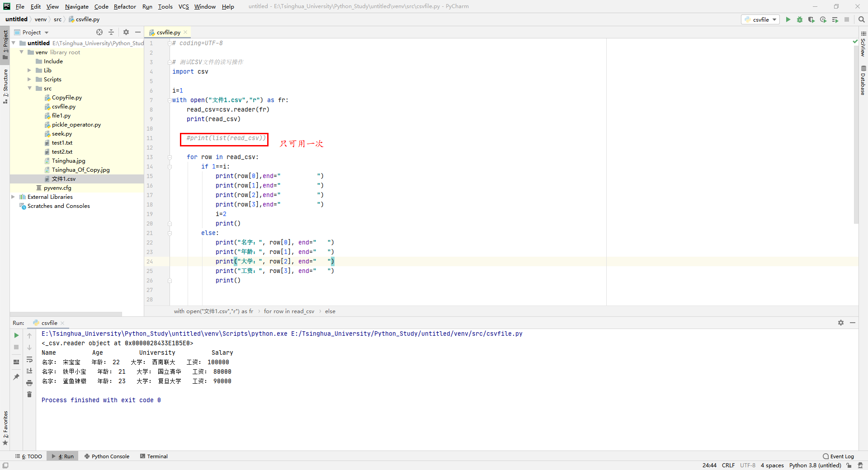The width and height of the screenshot is (868, 470).
Task: Fold the else block at line 21
Action: 170,233
